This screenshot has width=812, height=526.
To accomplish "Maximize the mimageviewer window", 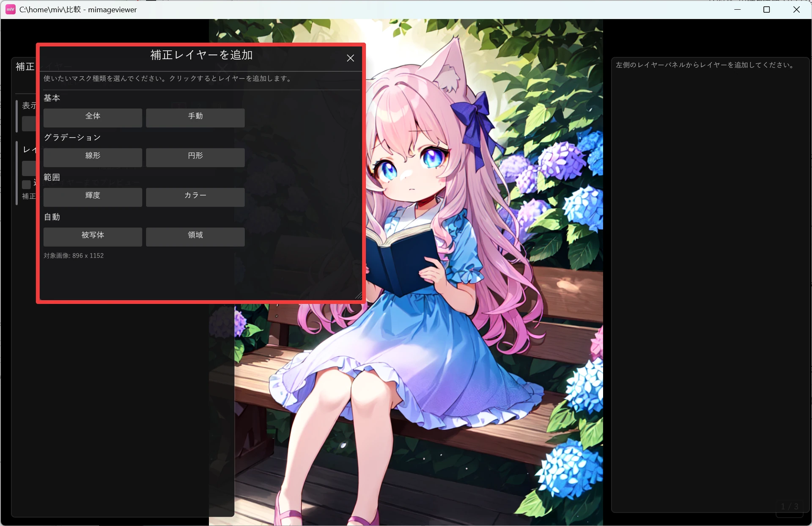I will pyautogui.click(x=766, y=9).
